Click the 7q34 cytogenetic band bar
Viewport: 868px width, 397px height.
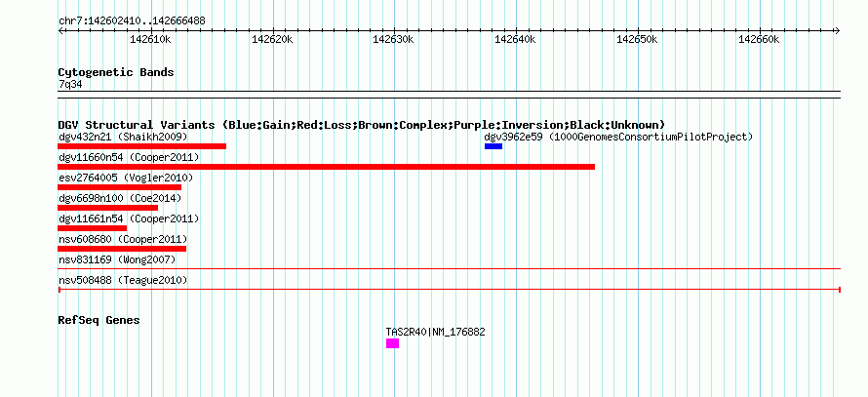coord(449,95)
